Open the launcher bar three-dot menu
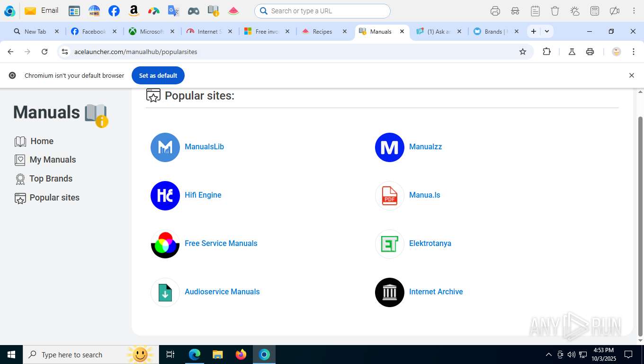This screenshot has width=644, height=364. [x=634, y=11]
